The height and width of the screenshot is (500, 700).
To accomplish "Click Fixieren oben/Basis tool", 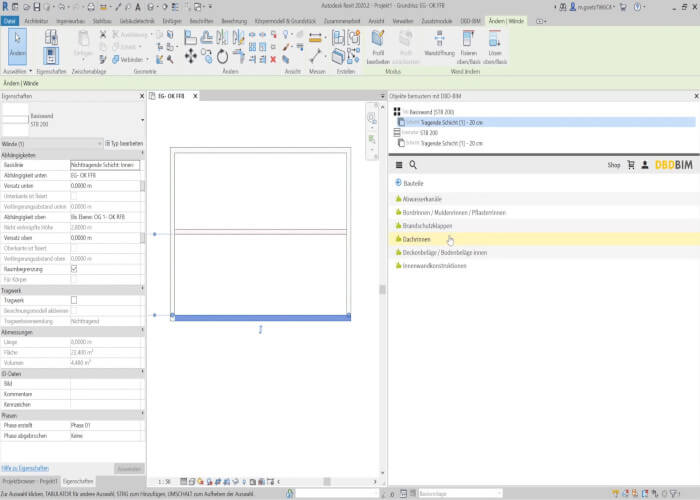I will click(x=468, y=47).
